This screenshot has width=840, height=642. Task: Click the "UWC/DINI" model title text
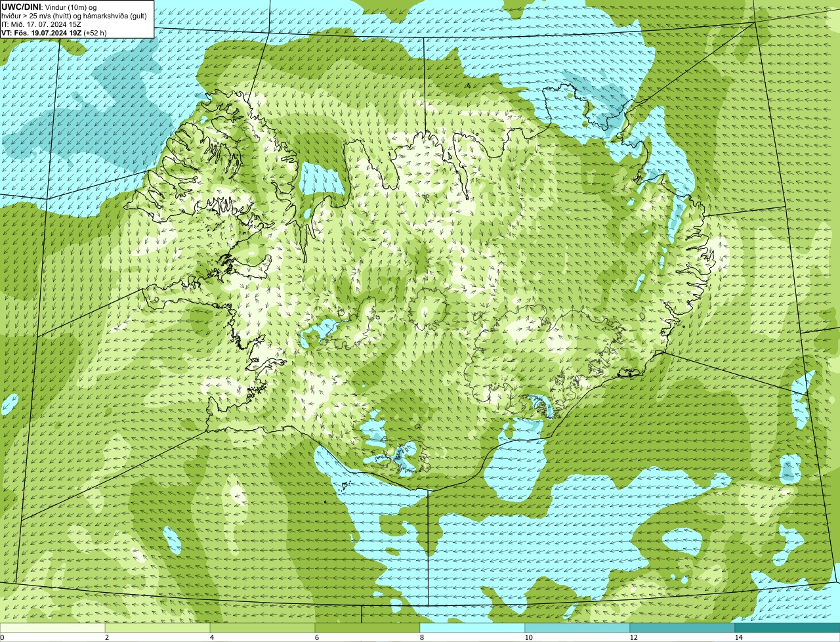click(22, 7)
